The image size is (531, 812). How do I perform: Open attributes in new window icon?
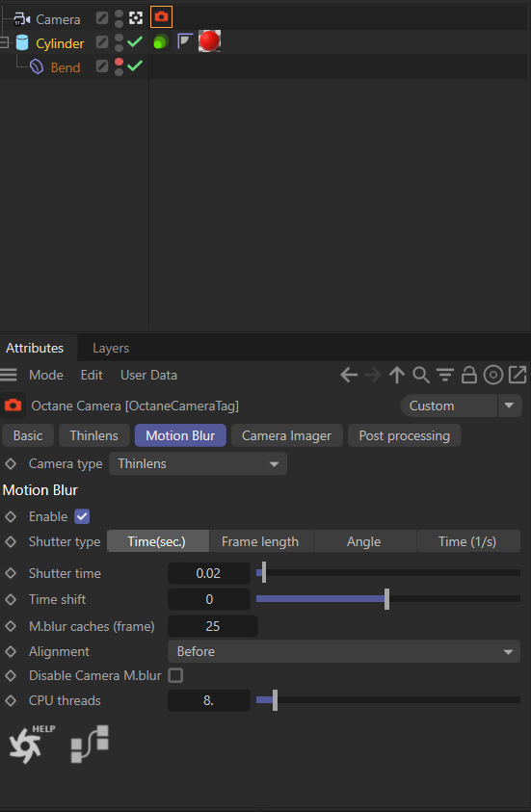[x=518, y=375]
